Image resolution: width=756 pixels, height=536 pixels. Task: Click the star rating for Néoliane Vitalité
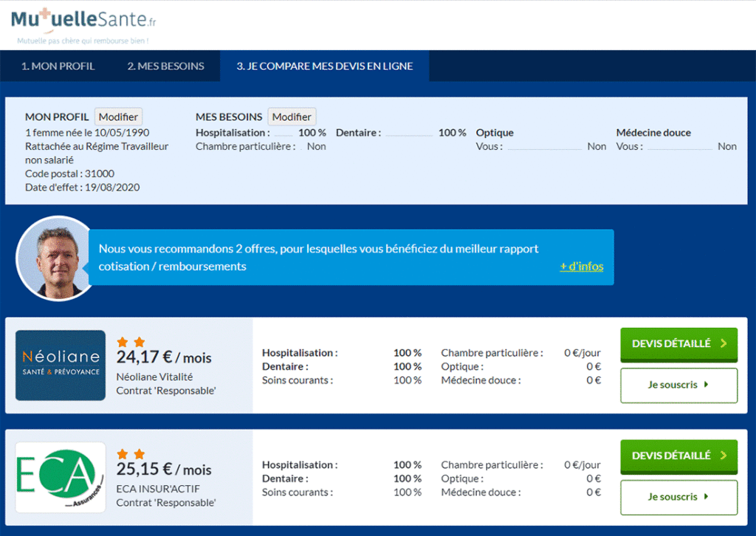(131, 342)
